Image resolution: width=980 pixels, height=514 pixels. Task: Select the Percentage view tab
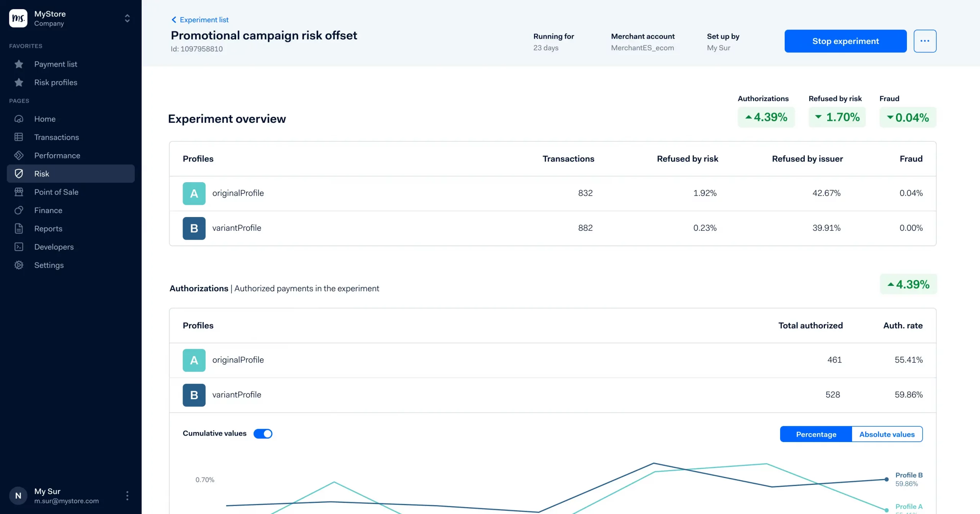tap(816, 434)
